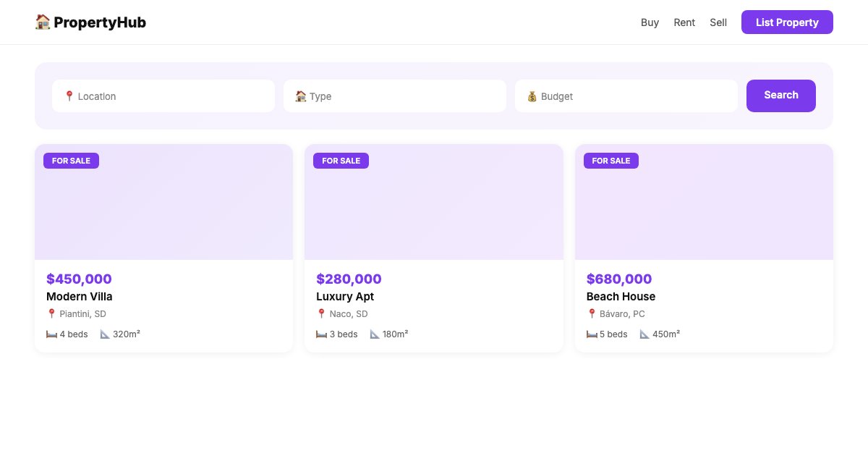Click the FOR SALE badge on Modern Villa
This screenshot has width=868, height=456.
pyautogui.click(x=71, y=161)
